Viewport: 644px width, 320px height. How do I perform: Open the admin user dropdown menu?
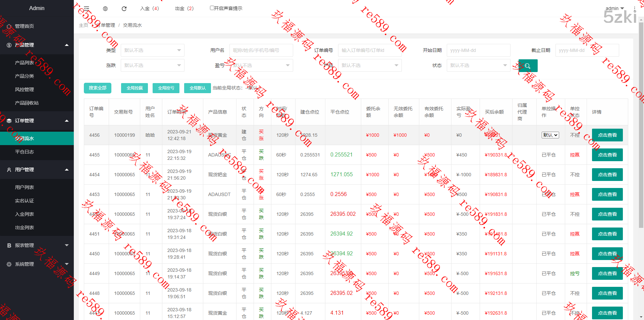coord(614,8)
